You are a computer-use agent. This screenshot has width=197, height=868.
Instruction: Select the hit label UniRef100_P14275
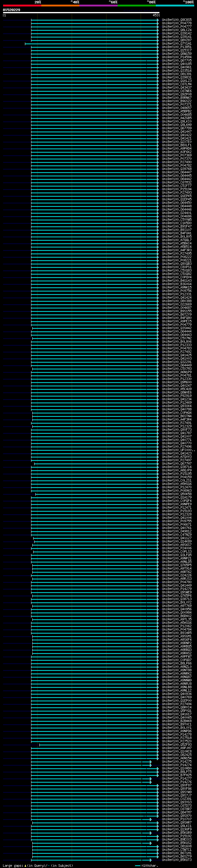176,761
